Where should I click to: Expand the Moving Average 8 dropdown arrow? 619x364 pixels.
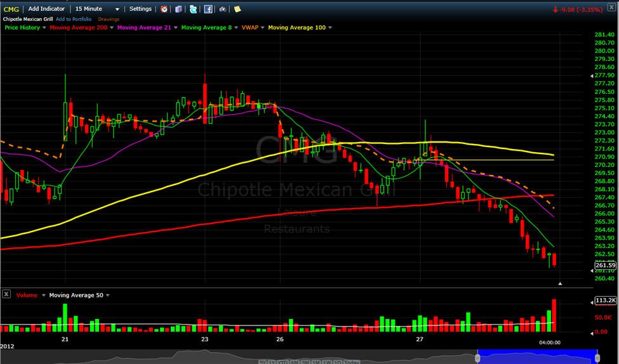tap(236, 28)
